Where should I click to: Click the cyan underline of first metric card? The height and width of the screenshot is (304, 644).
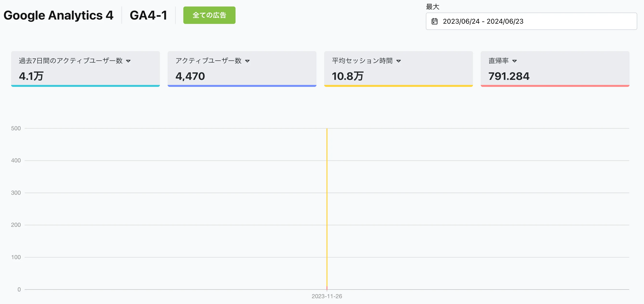tap(85, 86)
